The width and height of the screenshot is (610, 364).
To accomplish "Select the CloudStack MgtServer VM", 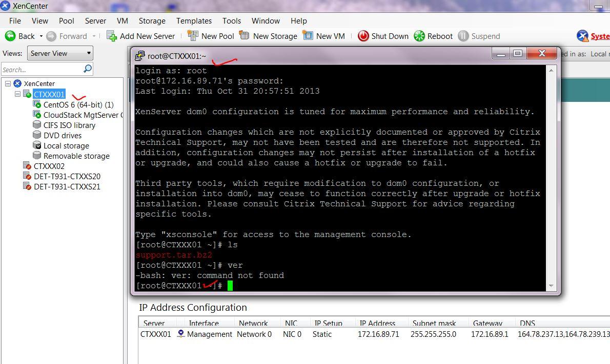I will (83, 115).
